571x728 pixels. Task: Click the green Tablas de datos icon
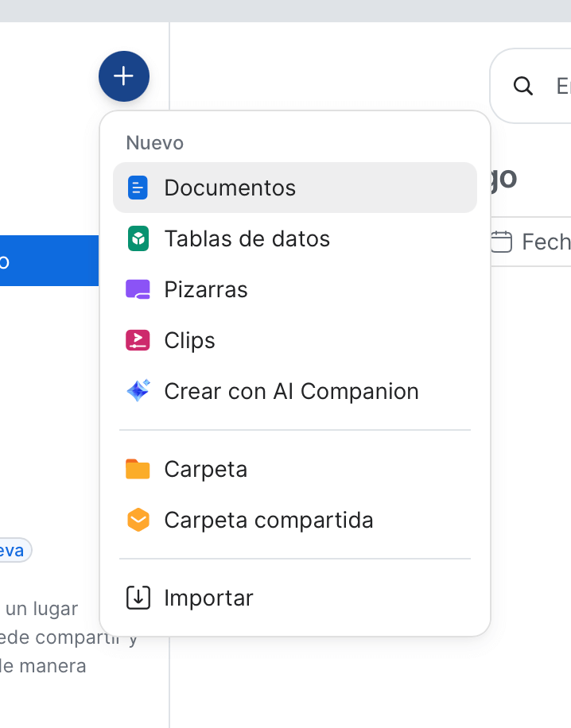click(x=138, y=238)
